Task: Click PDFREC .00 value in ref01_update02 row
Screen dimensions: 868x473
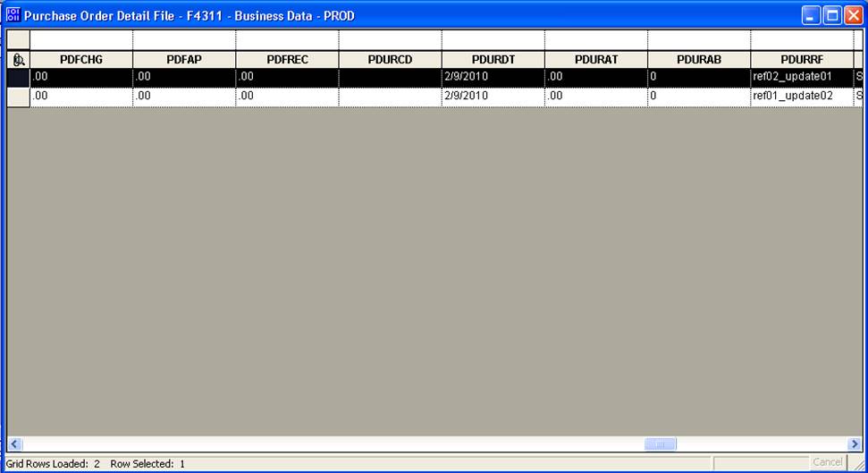Action: pos(287,97)
